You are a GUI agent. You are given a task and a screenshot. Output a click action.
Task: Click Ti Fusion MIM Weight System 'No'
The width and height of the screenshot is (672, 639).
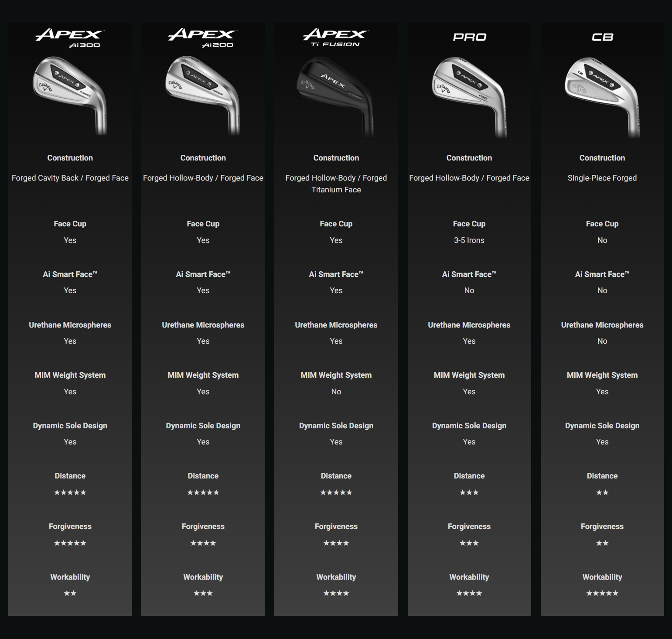coord(336,392)
